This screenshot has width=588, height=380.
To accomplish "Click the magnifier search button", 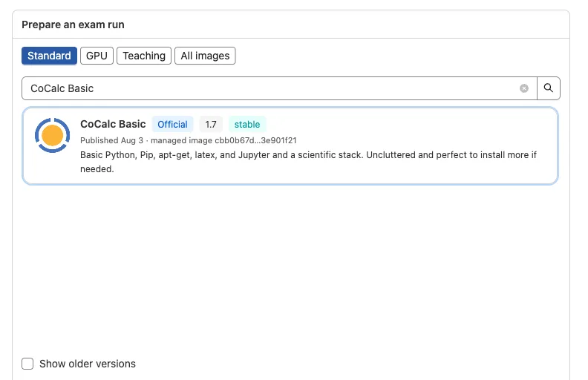I will 548,88.
